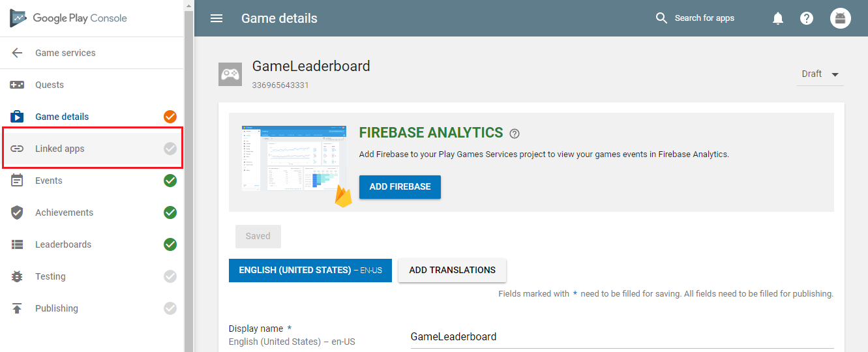
Task: Go to the Events section
Action: click(49, 181)
